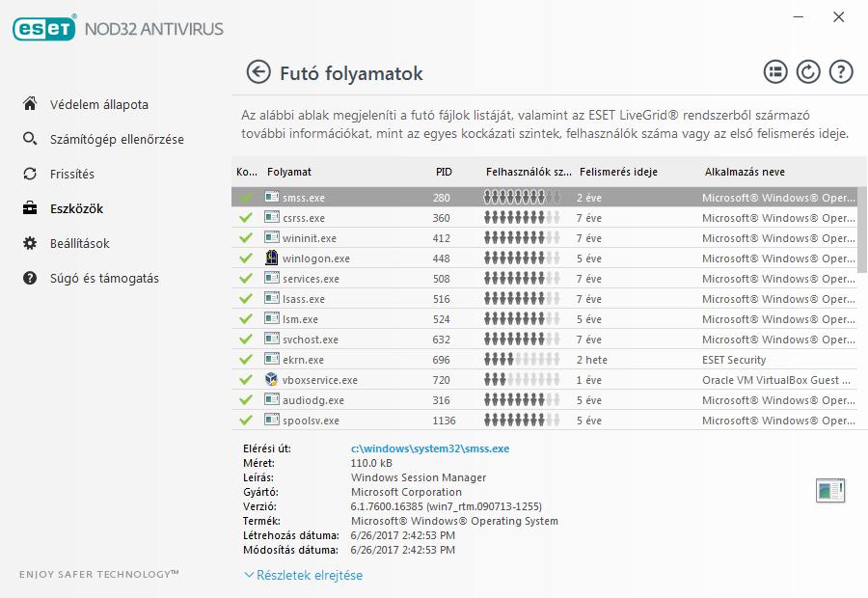The height and width of the screenshot is (598, 868).
Task: Sort by the Ko... column header
Action: click(x=246, y=172)
